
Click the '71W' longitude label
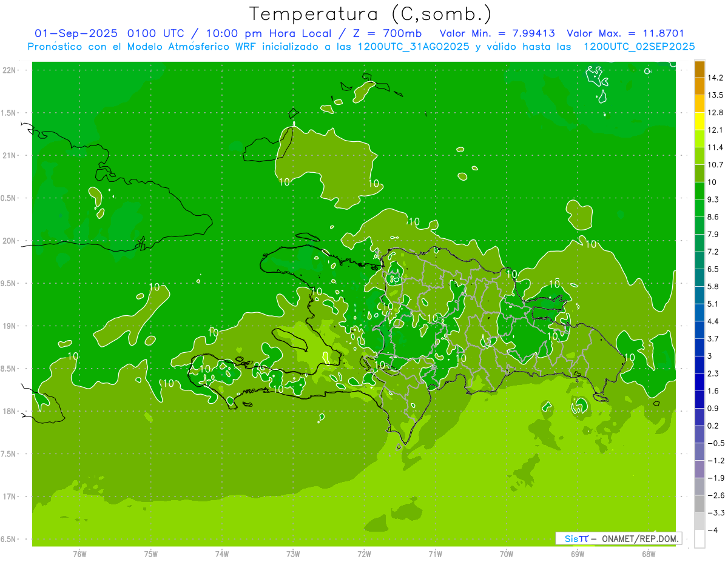pos(435,554)
